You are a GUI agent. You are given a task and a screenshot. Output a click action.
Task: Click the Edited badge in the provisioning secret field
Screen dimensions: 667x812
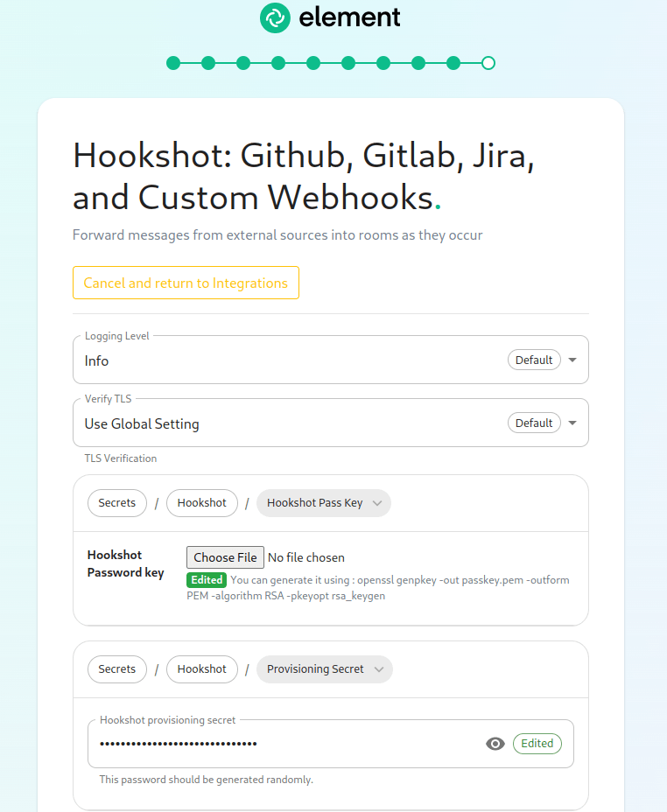coord(537,744)
